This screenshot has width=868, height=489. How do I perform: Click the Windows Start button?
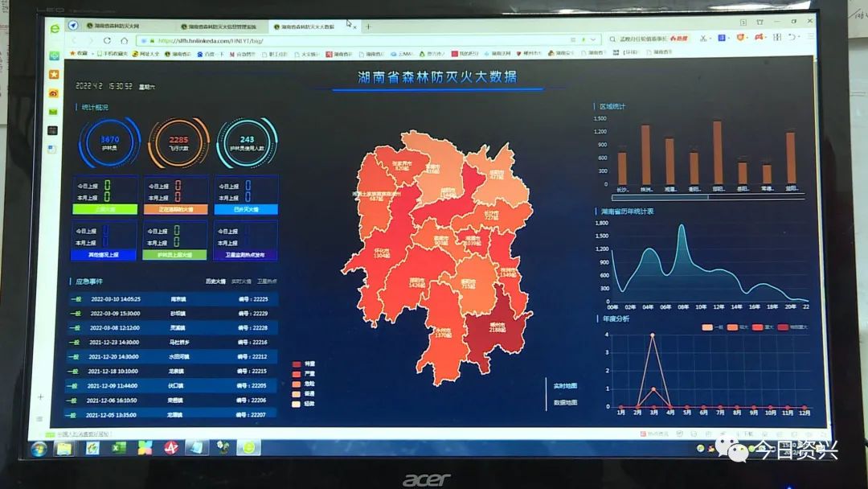click(38, 448)
